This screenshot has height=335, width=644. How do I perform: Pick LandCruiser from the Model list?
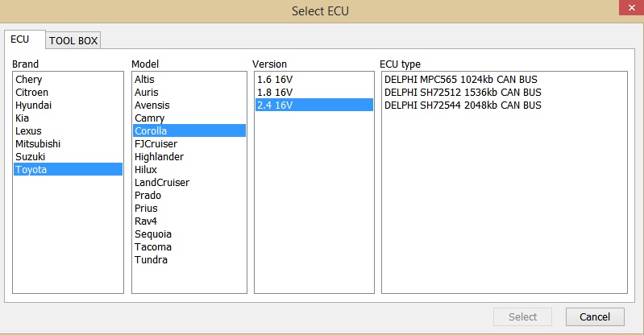click(x=162, y=183)
